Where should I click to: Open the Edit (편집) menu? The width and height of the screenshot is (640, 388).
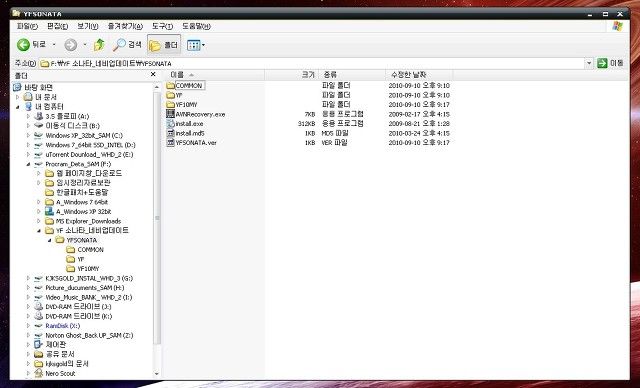pyautogui.click(x=57, y=26)
